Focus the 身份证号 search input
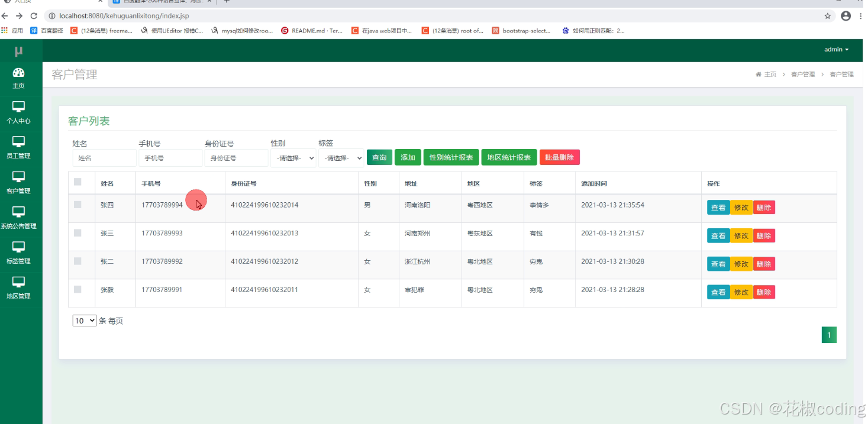868x424 pixels. (x=237, y=158)
